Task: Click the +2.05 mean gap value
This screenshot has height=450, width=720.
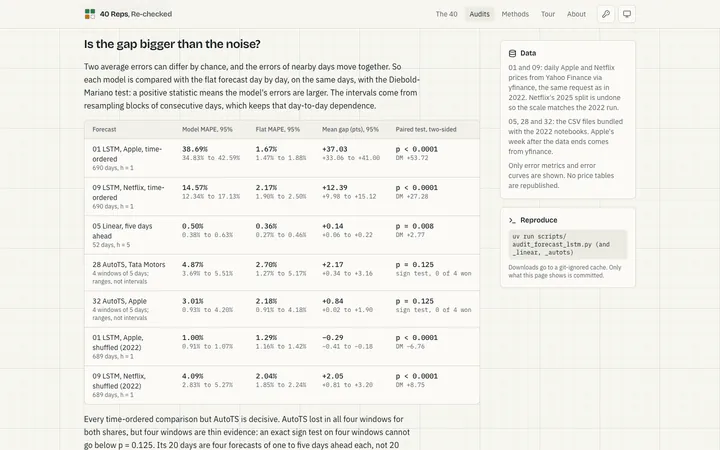Action: [x=332, y=376]
